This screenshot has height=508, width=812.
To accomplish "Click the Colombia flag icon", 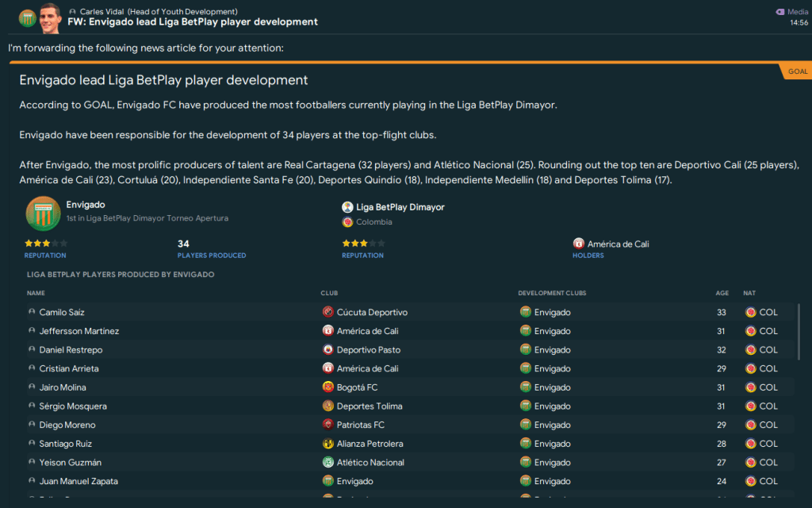I will coord(347,222).
